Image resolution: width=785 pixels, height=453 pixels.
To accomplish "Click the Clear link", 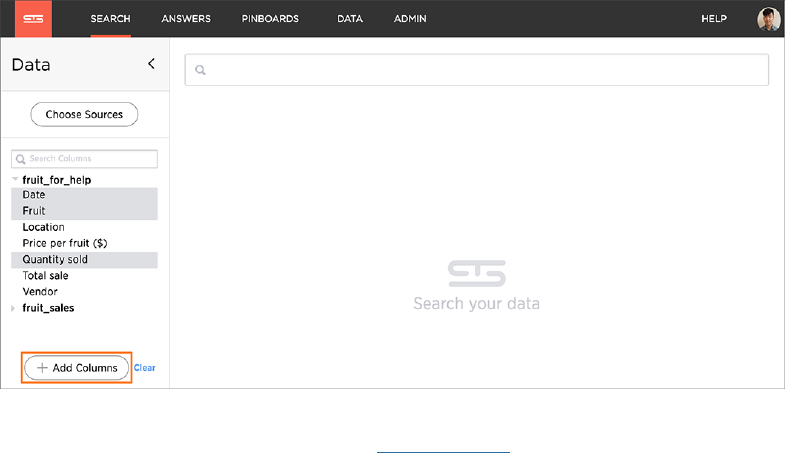I will point(145,368).
